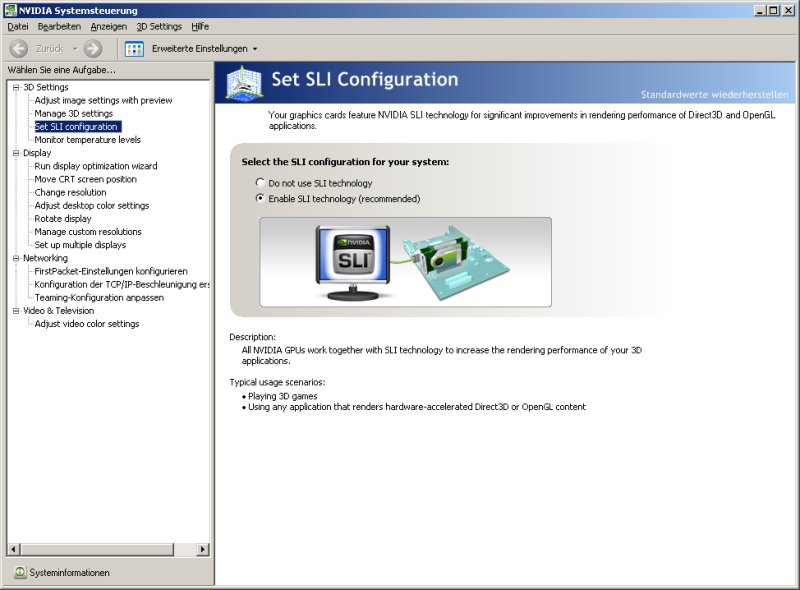Open Manage custom resolutions
Viewport: 800px width, 590px height.
click(x=88, y=232)
